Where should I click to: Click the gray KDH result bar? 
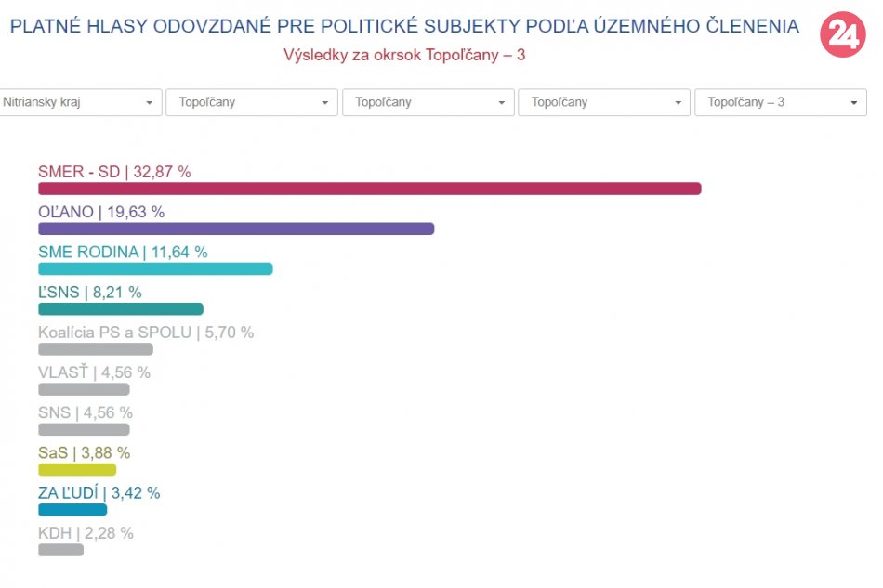coord(60,550)
